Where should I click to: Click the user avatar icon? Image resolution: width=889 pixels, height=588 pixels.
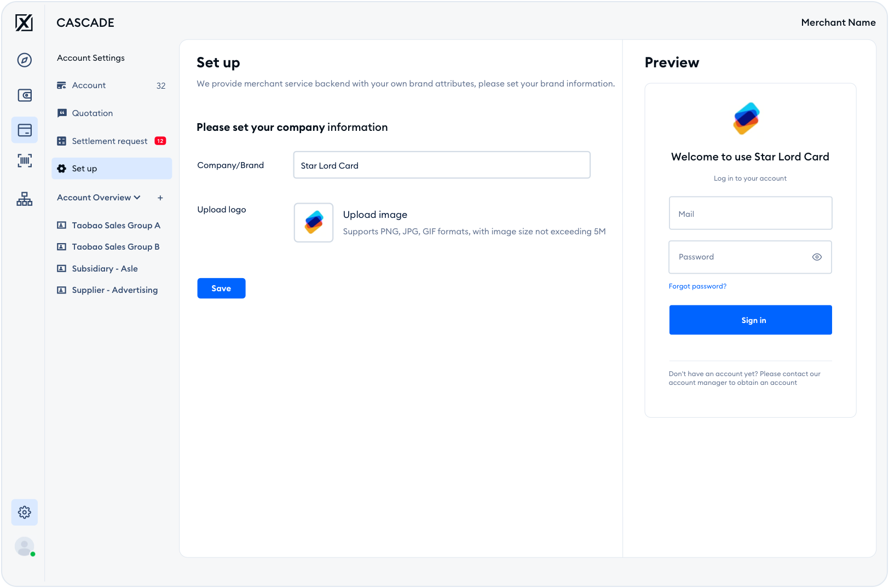point(25,546)
